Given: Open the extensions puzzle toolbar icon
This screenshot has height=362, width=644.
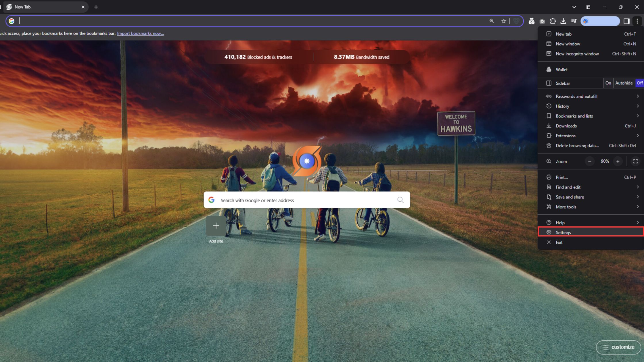Looking at the screenshot, I should (x=553, y=21).
